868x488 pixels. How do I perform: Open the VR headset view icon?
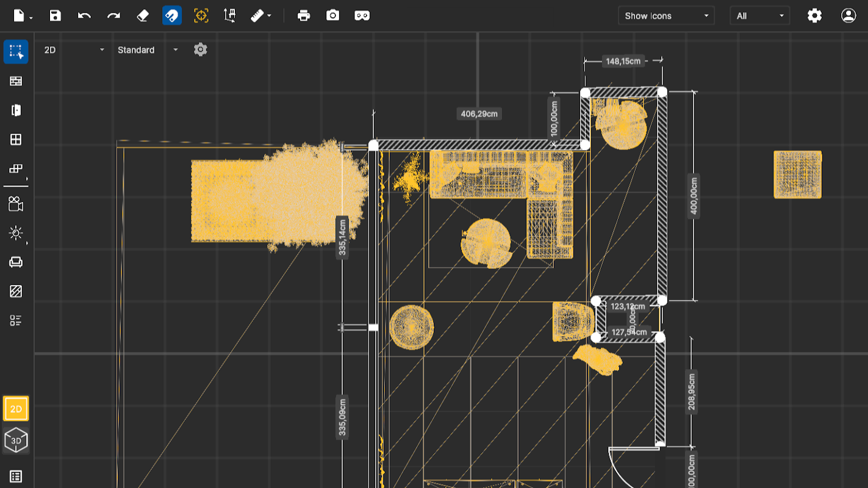point(362,16)
